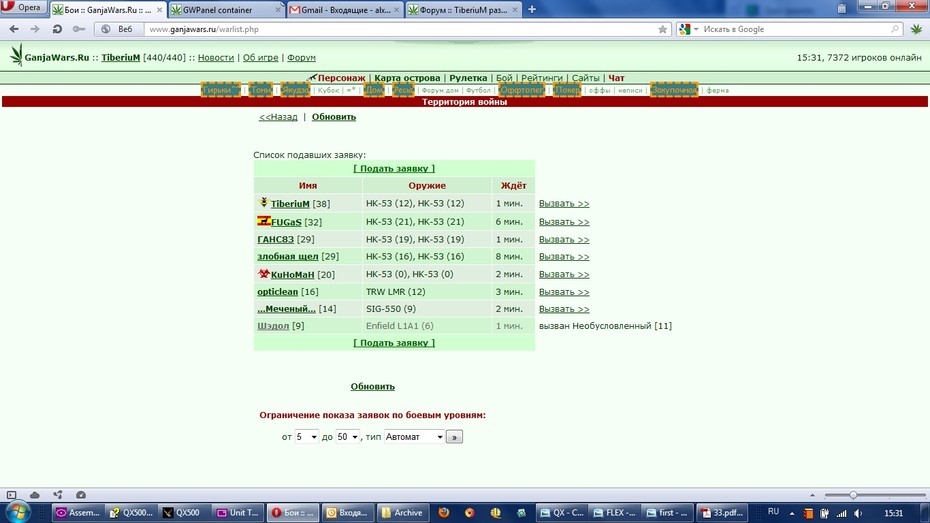Open the злобная щел player profile
This screenshot has height=523, width=930.
[288, 256]
